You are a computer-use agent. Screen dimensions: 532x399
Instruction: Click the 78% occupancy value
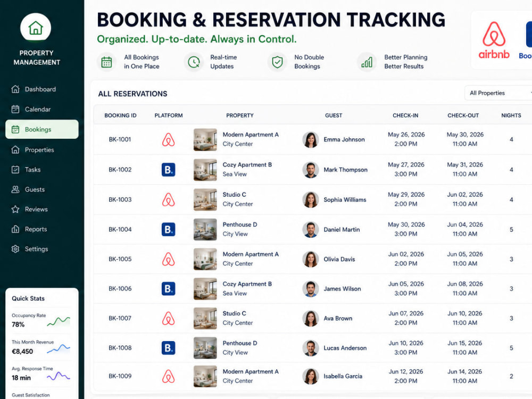(18, 325)
